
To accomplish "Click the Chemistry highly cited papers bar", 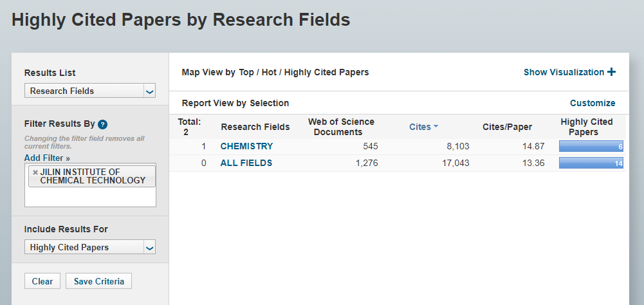I will [591, 147].
